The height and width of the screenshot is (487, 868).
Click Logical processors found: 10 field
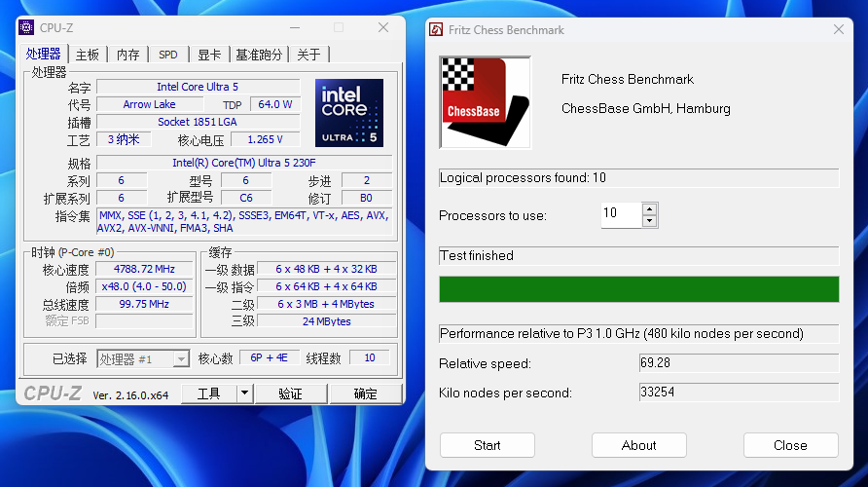tap(638, 178)
